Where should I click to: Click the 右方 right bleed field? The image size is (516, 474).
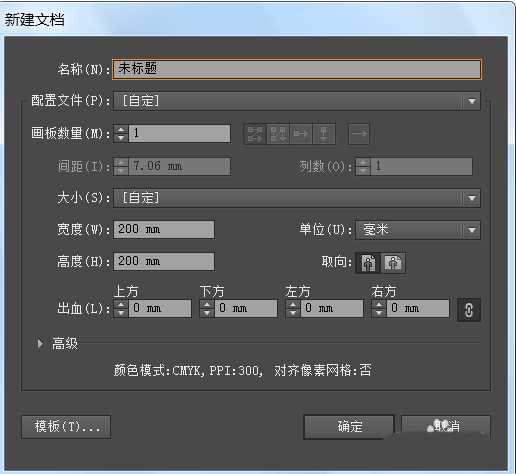pos(418,308)
